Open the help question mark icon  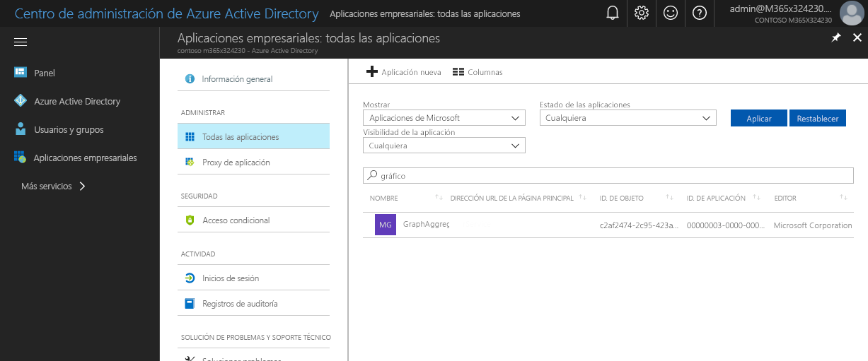pos(700,13)
